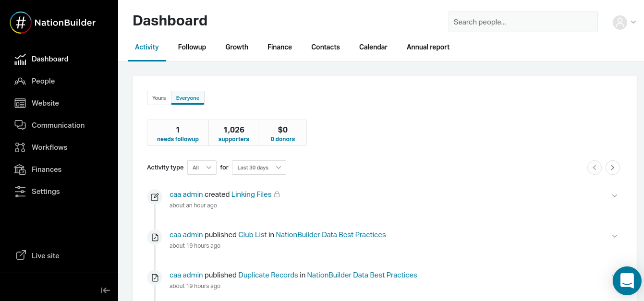Click the Communication chat bubbles icon

[20, 125]
